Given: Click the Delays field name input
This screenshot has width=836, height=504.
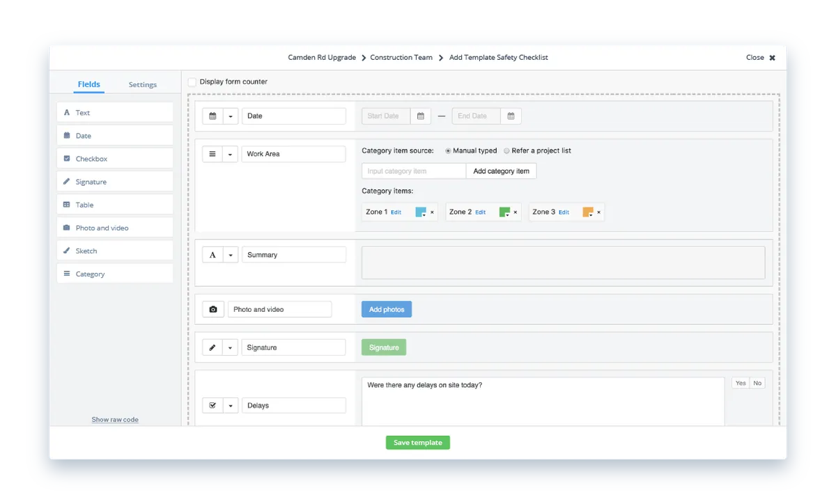Looking at the screenshot, I should coord(294,405).
